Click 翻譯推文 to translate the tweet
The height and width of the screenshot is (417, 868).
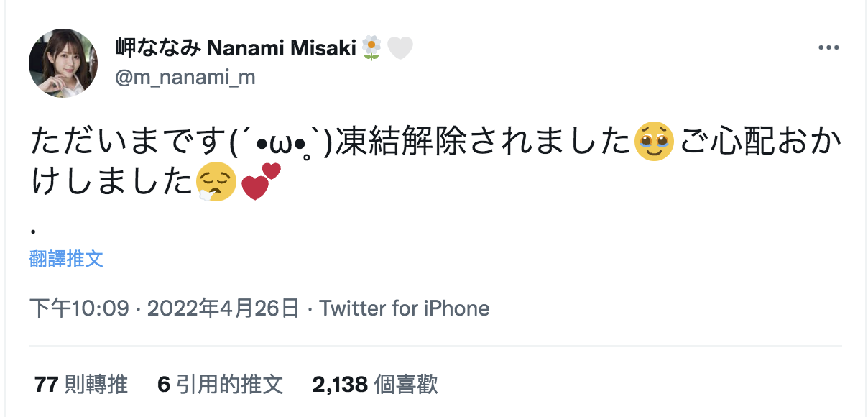pos(66,259)
